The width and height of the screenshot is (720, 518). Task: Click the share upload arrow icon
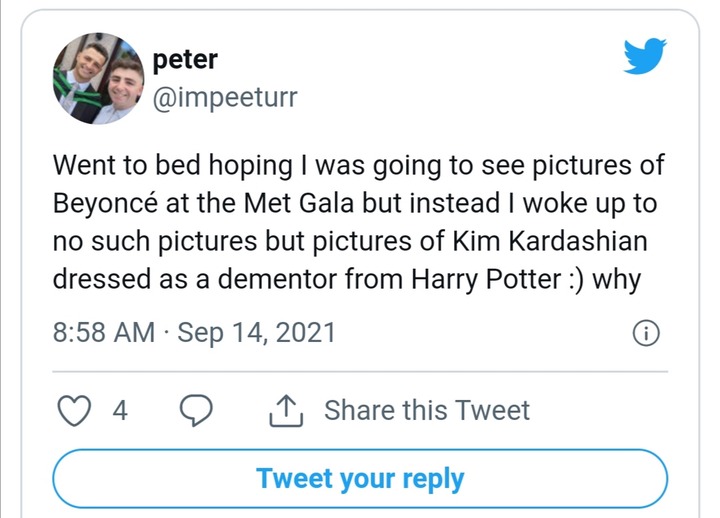[x=286, y=411]
